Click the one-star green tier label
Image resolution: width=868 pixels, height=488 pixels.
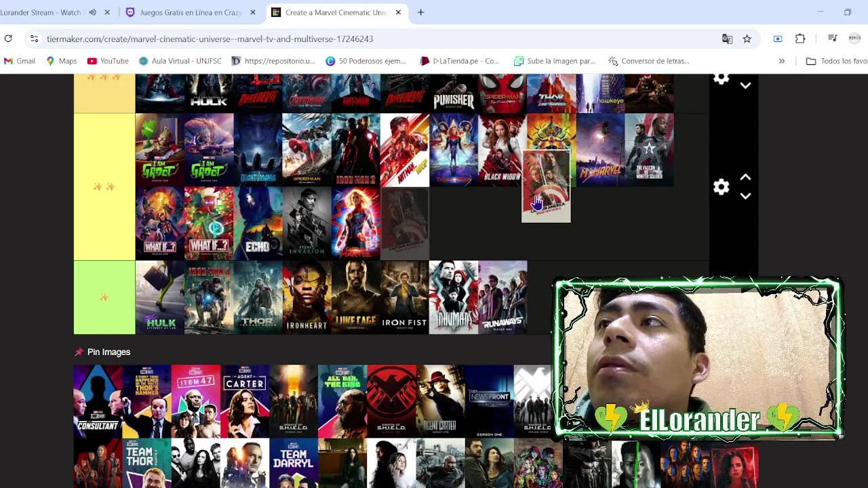[x=104, y=298]
